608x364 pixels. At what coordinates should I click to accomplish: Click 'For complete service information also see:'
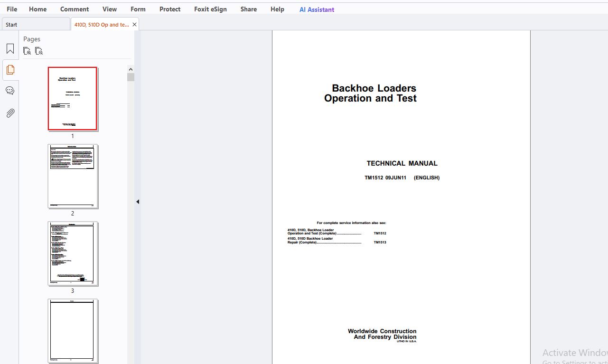pyautogui.click(x=352, y=223)
